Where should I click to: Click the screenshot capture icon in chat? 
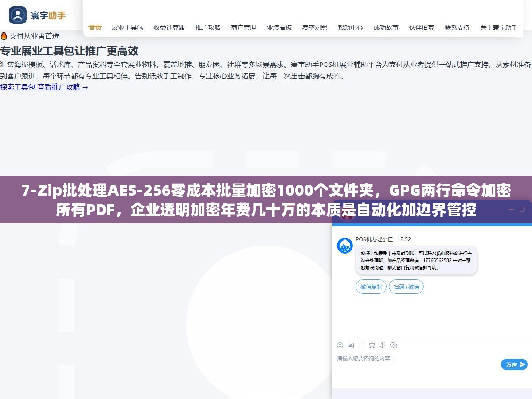point(361,345)
